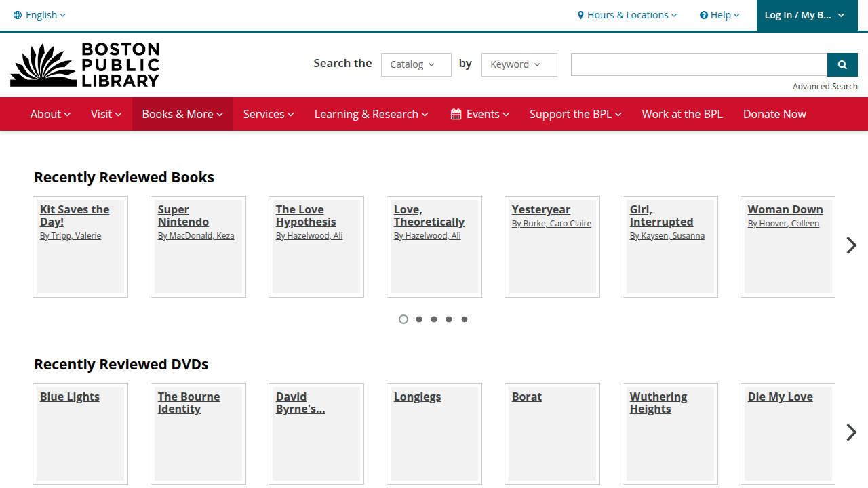Screen dimensions: 868x488
Task: Expand Hours & Locations menu
Action: tap(627, 15)
